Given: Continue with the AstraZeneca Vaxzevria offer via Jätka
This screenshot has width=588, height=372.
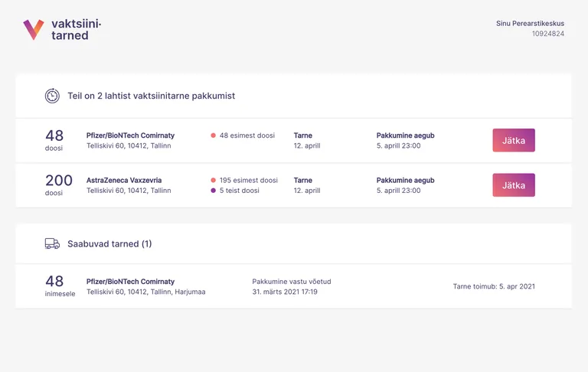Looking at the screenshot, I should coord(514,185).
